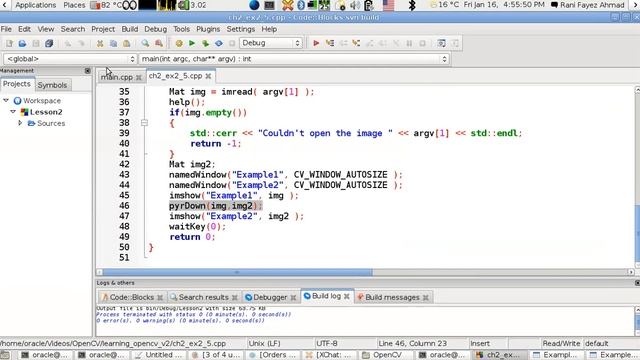The image size is (640, 360).
Task: Click the editor horizontal scrollbar thumb
Action: point(238,272)
